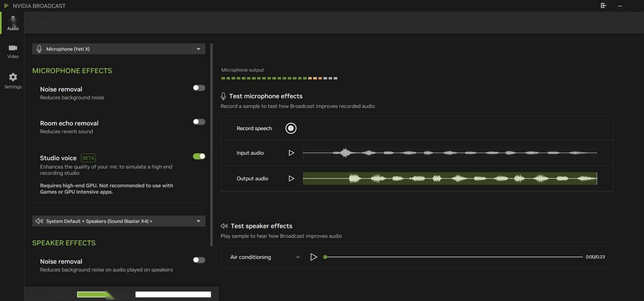This screenshot has height=301, width=644.
Task: Click "Record a sample to test" description text
Action: (298, 106)
